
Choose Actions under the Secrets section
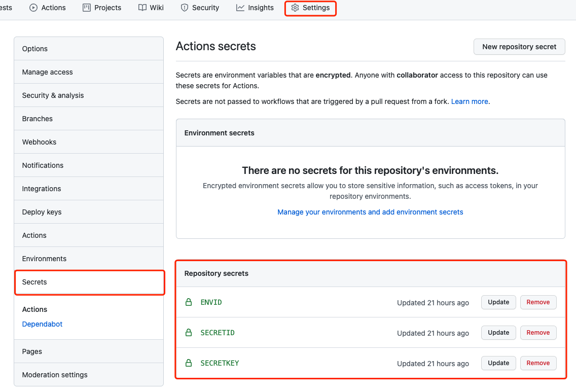(x=34, y=309)
